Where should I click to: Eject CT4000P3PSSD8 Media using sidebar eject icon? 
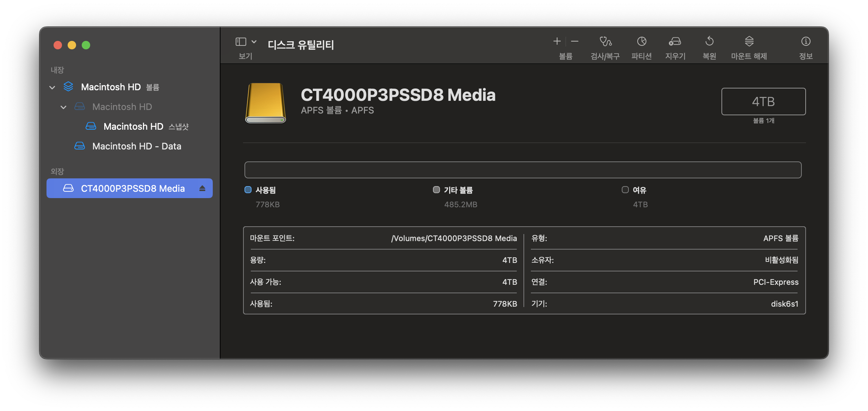tap(202, 189)
